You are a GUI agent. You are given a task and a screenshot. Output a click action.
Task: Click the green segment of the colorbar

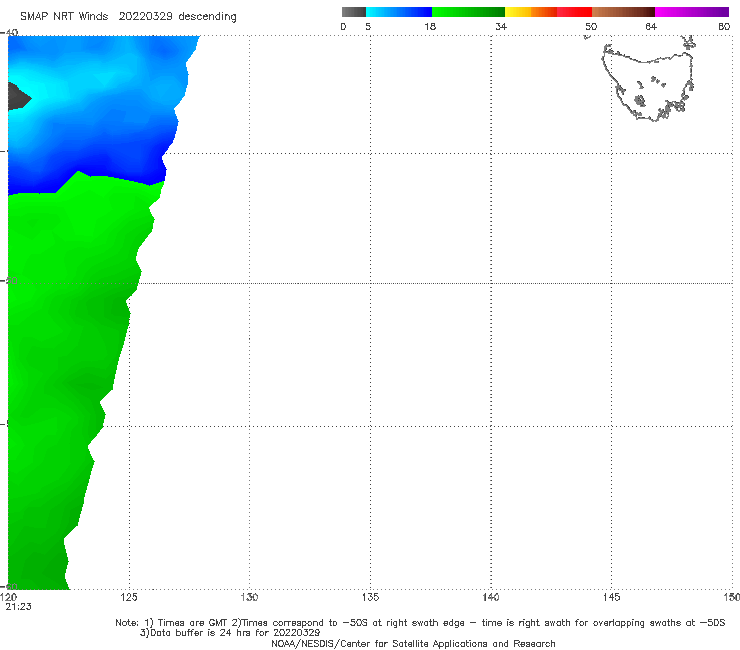[x=468, y=12]
